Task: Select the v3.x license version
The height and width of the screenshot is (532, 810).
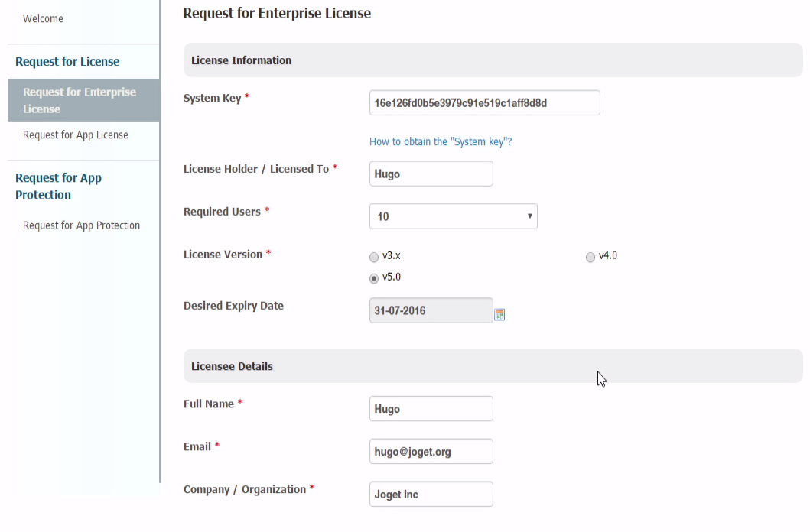Action: 374,257
